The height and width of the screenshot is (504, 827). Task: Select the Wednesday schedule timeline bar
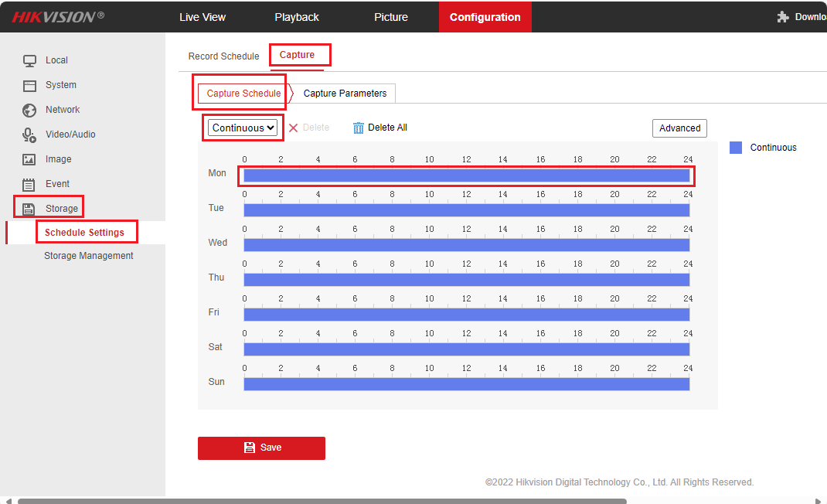pos(466,245)
